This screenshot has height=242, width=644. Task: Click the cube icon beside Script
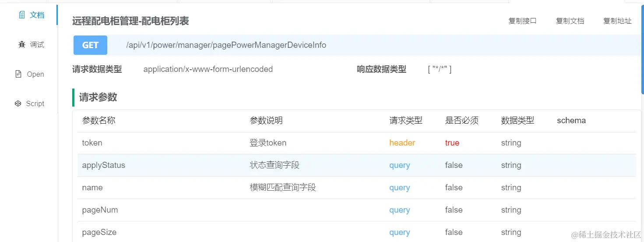(x=18, y=103)
